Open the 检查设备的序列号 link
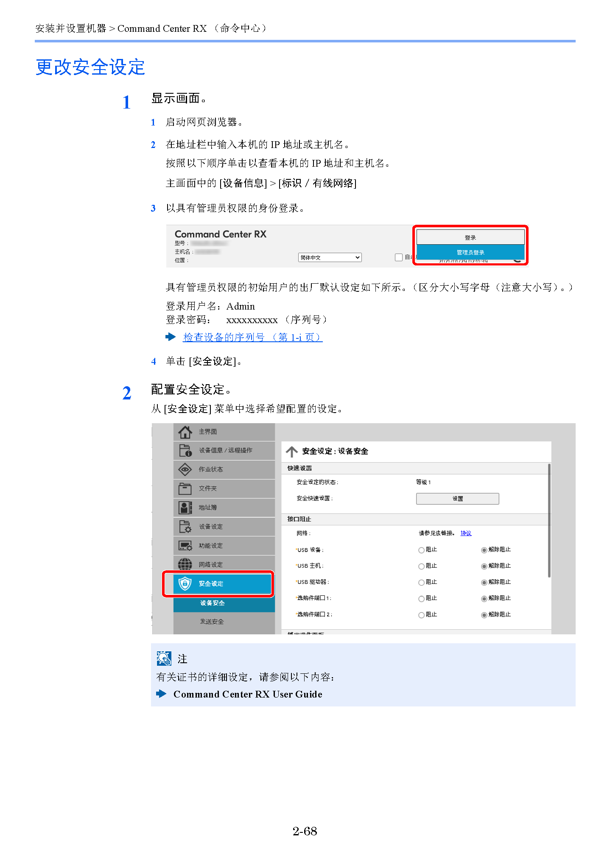Viewport: 610px width, 868px height. tap(252, 338)
